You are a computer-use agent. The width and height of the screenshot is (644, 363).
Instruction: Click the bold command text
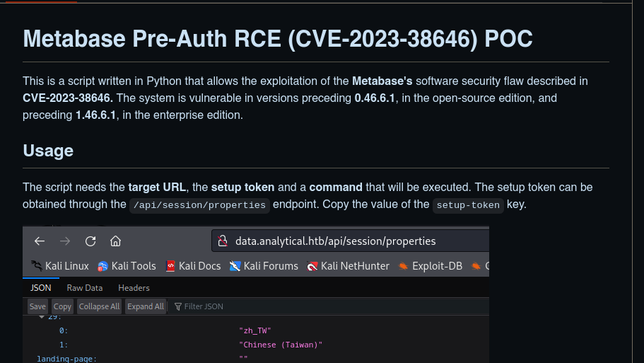(x=336, y=188)
